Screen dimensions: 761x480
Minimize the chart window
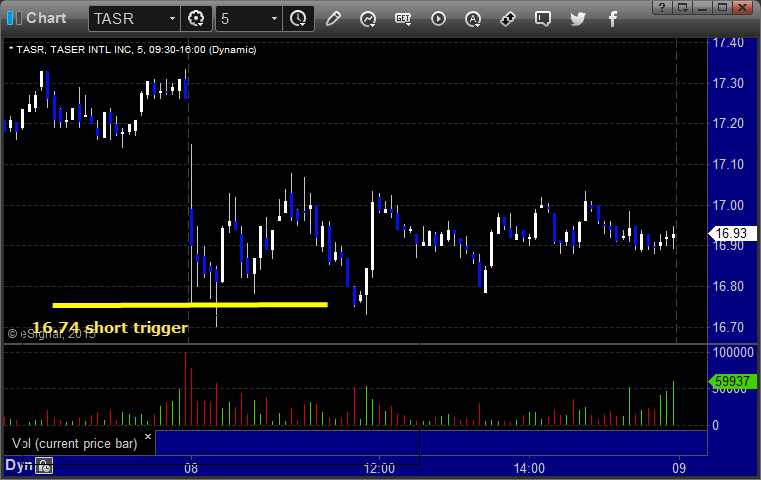[x=702, y=7]
